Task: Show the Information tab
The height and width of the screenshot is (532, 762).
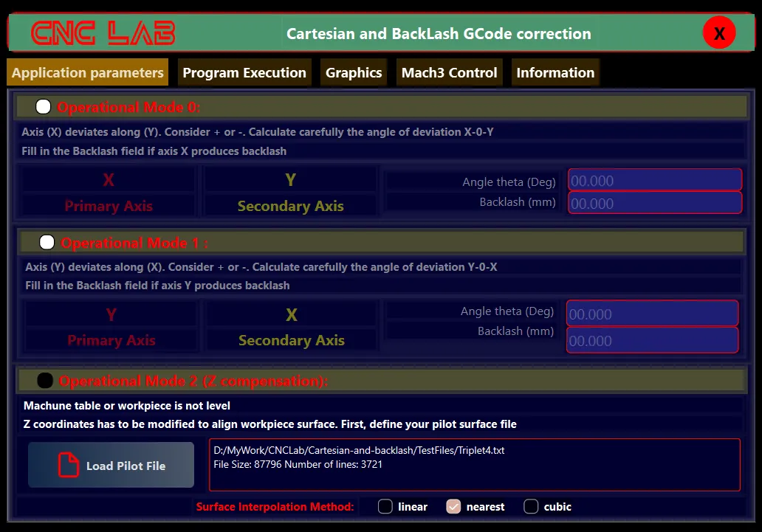Action: tap(555, 72)
